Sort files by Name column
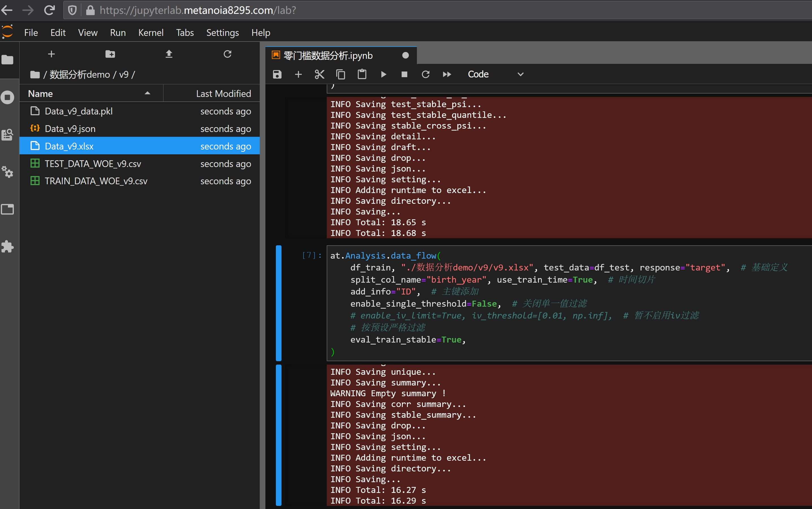The image size is (812, 509). coord(40,94)
